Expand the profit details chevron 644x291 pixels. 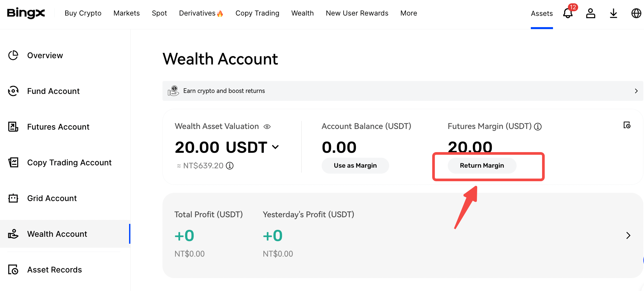pos(628,235)
